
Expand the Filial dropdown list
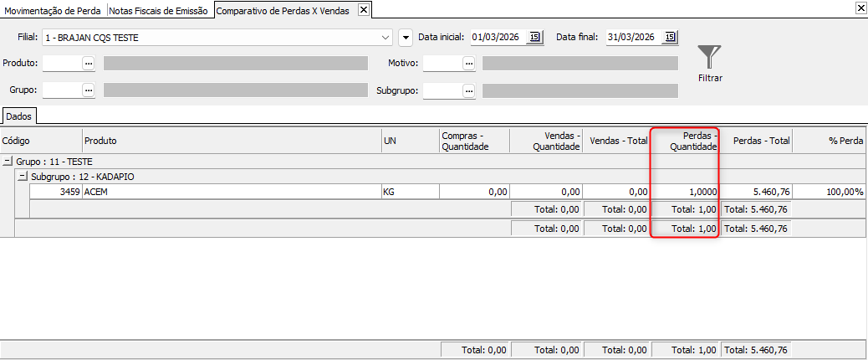385,38
